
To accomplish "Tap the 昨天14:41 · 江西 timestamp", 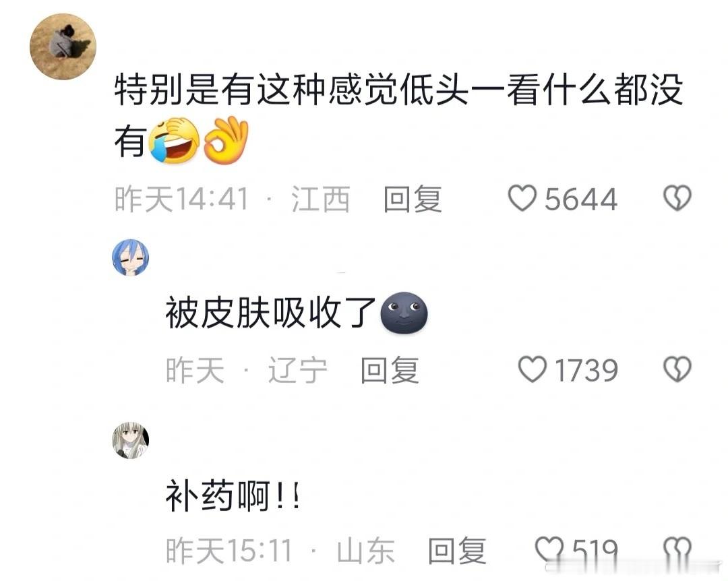I will (232, 199).
